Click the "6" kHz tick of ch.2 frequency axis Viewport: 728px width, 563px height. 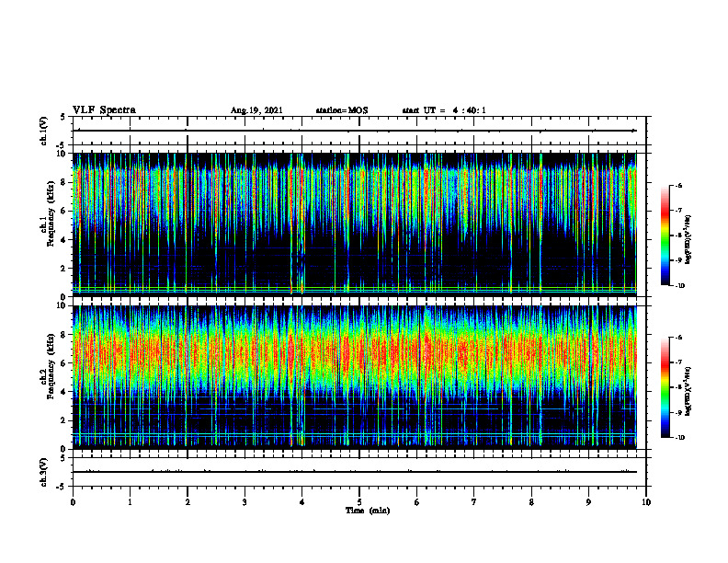coord(63,363)
